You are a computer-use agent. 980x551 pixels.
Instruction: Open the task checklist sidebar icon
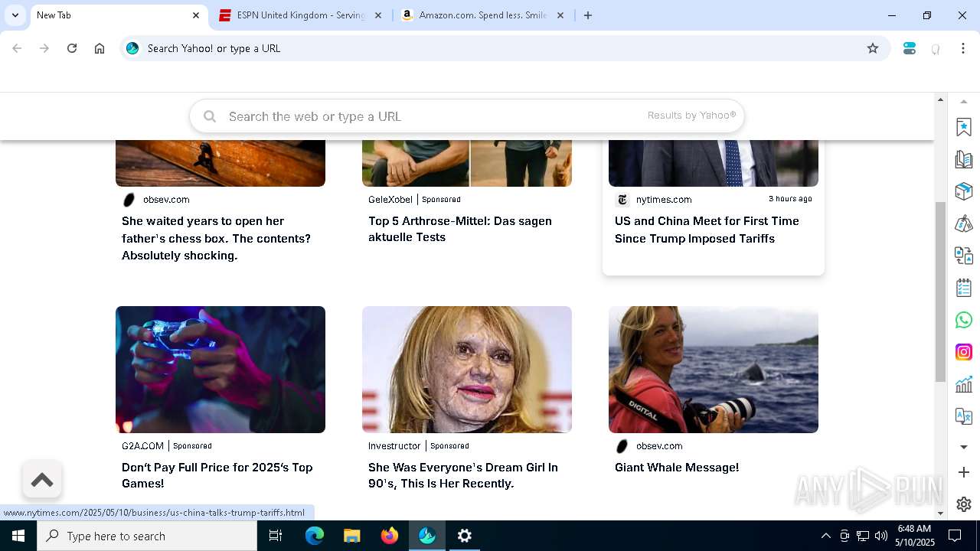pos(964,288)
